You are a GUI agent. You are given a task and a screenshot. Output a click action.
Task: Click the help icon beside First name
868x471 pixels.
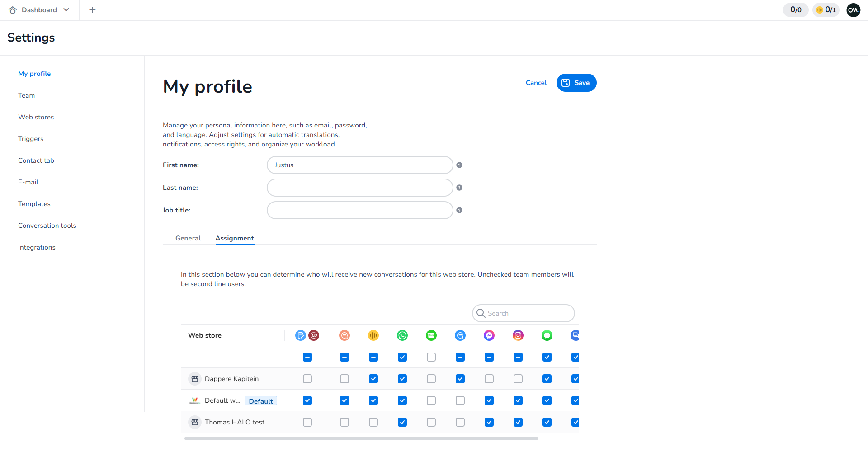pos(459,165)
